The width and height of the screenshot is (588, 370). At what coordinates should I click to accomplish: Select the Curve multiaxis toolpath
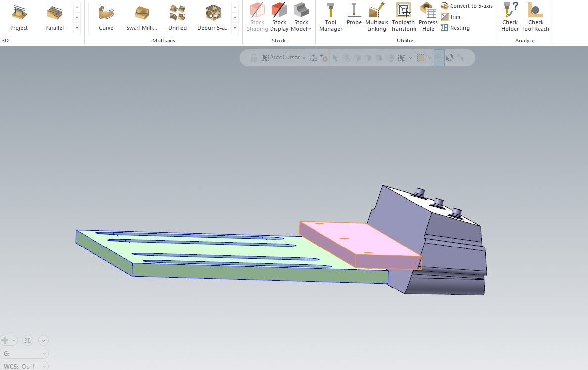tap(106, 18)
